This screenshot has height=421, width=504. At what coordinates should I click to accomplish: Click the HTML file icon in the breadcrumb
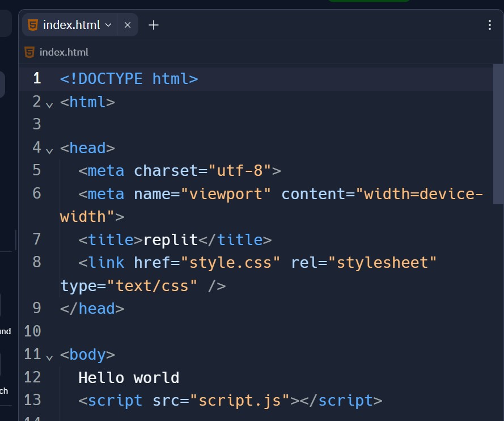(29, 52)
